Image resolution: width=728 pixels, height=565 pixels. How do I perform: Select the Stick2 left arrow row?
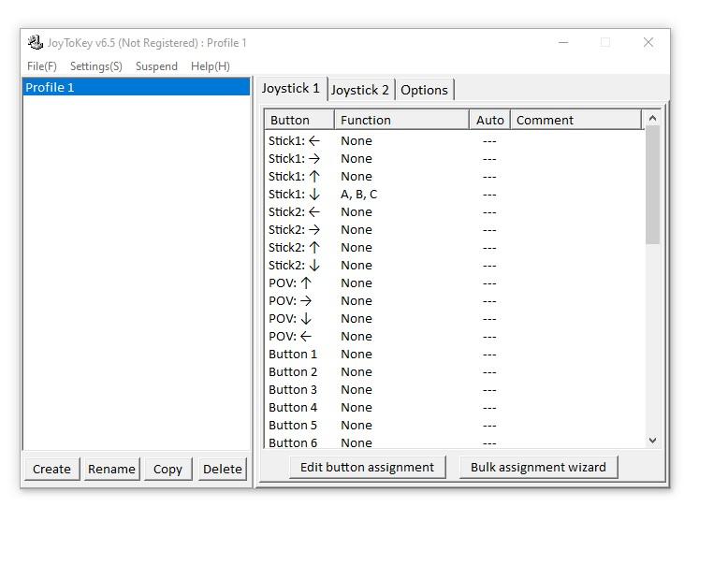(x=455, y=211)
